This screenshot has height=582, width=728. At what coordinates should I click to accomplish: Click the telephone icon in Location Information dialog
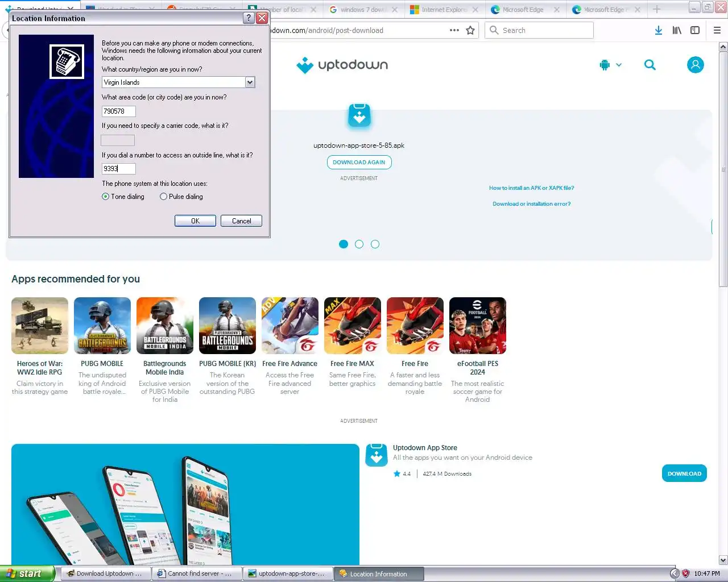(67, 61)
